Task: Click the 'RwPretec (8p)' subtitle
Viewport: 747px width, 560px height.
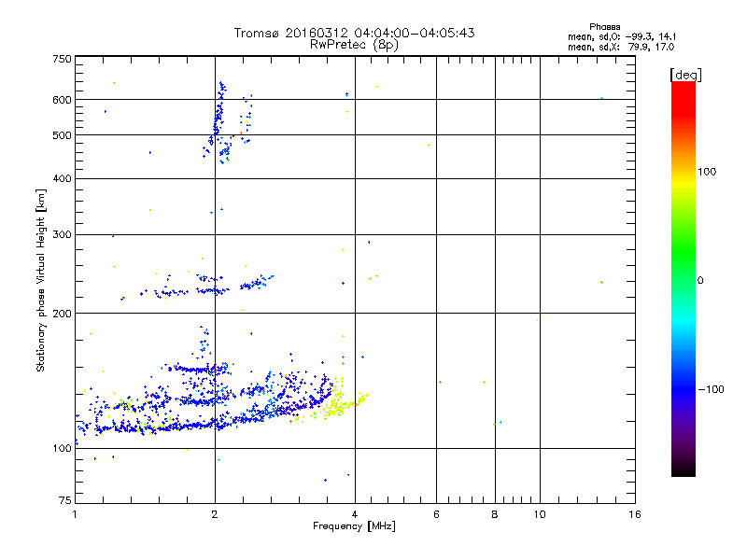Action: pos(354,45)
